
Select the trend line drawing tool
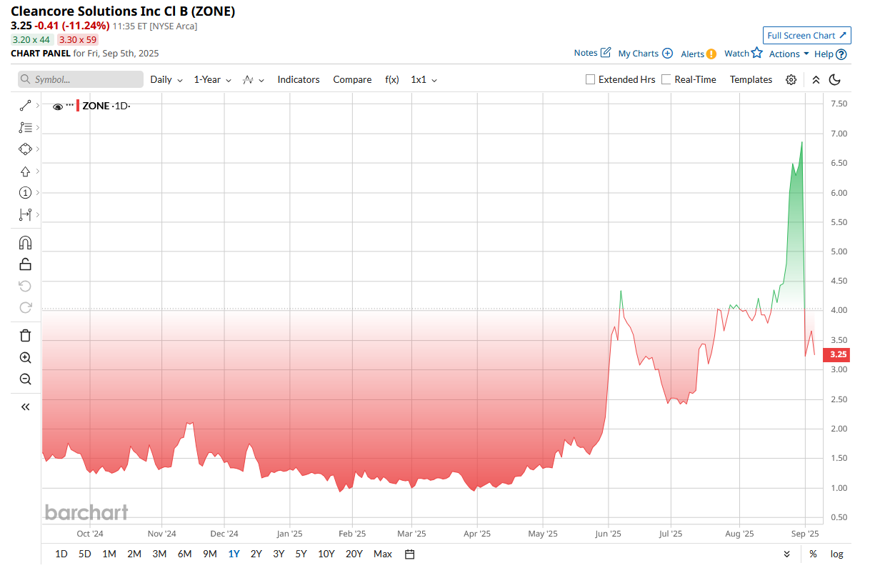25,105
